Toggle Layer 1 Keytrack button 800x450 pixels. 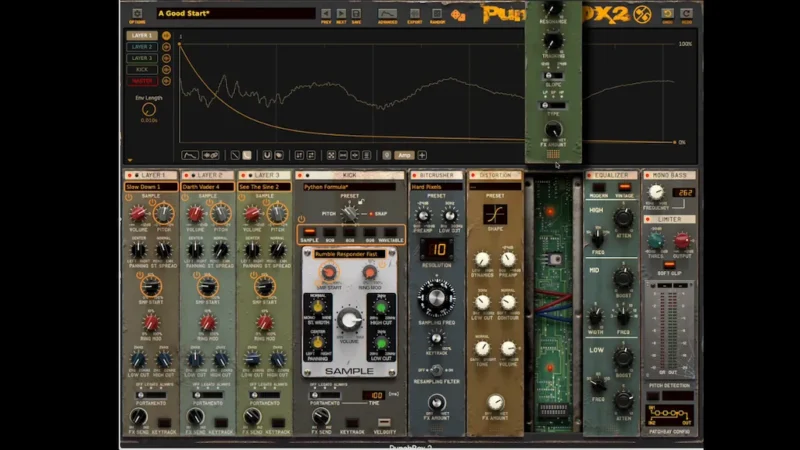[x=164, y=422]
